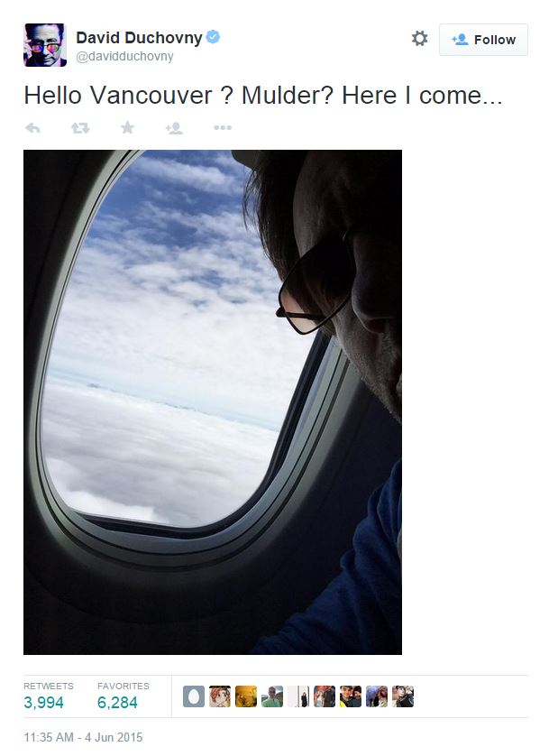Favorite the tweet with the star icon
558x756 pixels.
point(128,127)
